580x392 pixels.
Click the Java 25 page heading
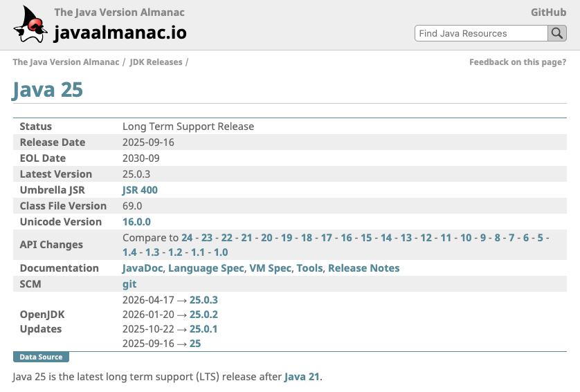point(48,89)
